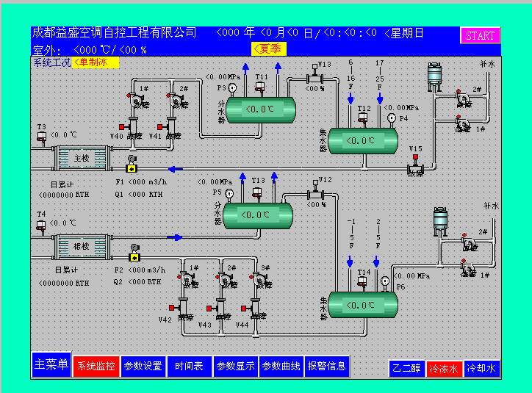This screenshot has width=532, height=393.
Task: Click V13 opening value <00 %
Action: 314,89
